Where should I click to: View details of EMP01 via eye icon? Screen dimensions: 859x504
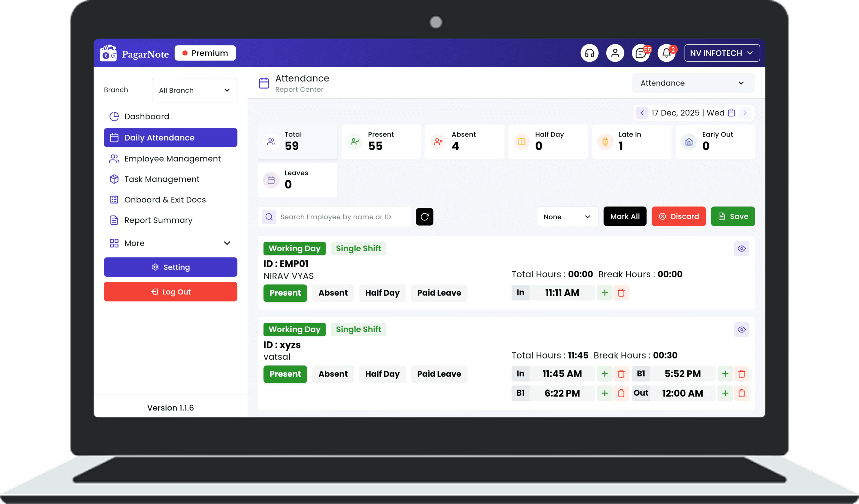coord(742,248)
